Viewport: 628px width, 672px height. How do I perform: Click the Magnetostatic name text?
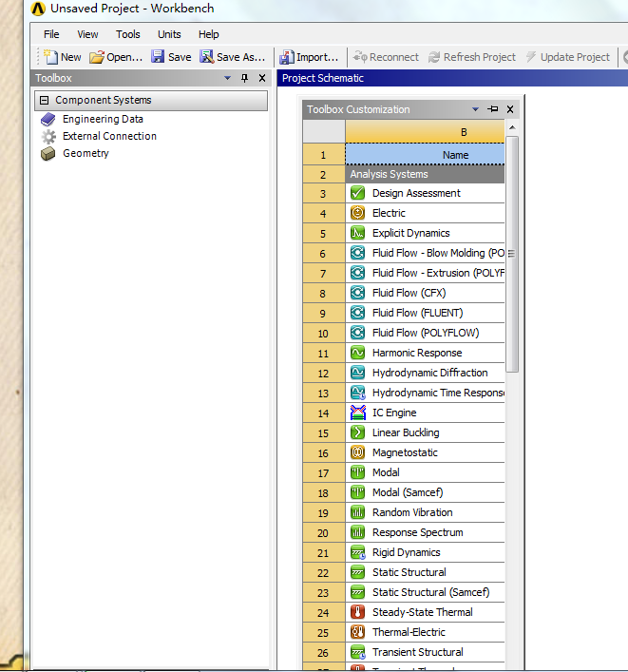coord(406,452)
